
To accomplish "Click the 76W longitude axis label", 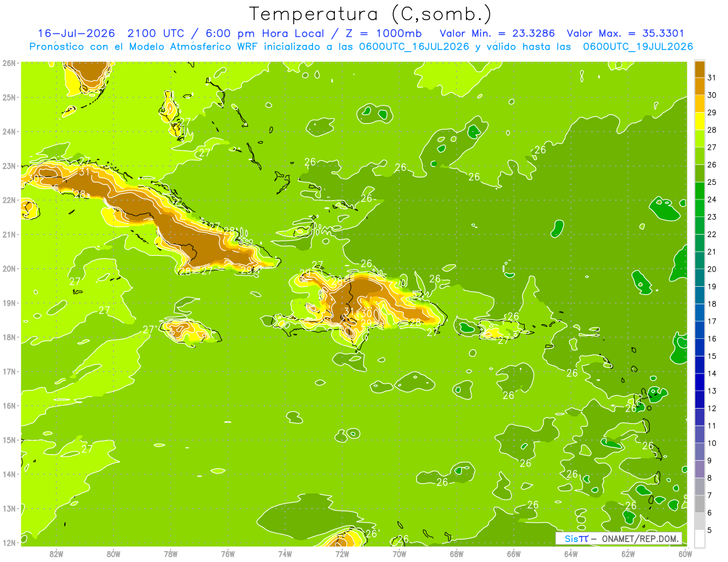I will [227, 554].
